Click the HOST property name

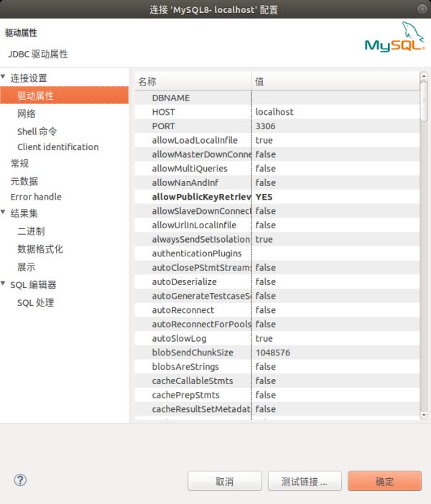click(163, 112)
